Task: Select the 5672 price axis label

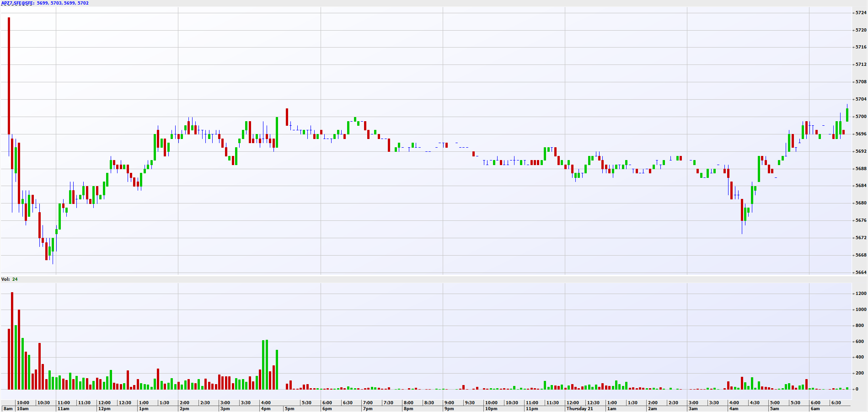Action: (861, 238)
